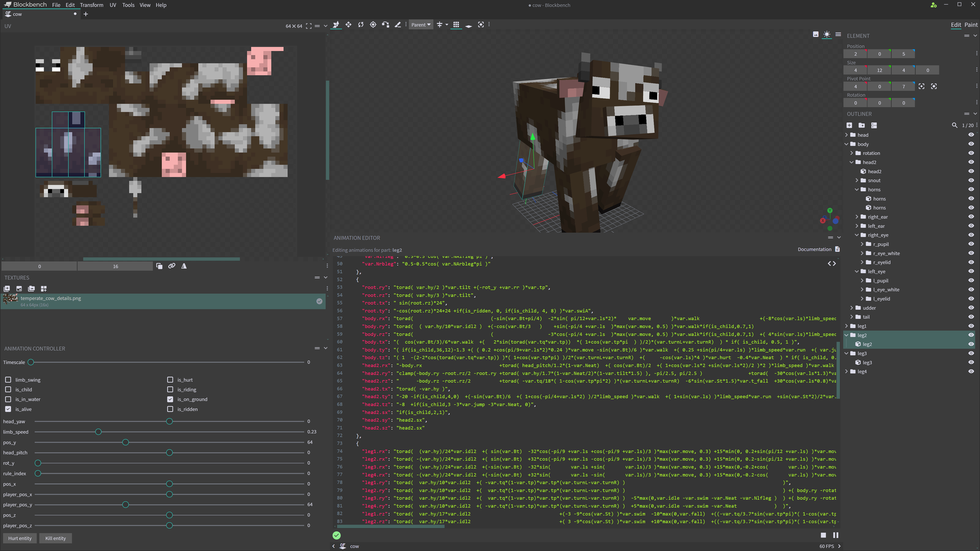980x551 pixels.
Task: Toggle the grid display icon
Action: 456,24
